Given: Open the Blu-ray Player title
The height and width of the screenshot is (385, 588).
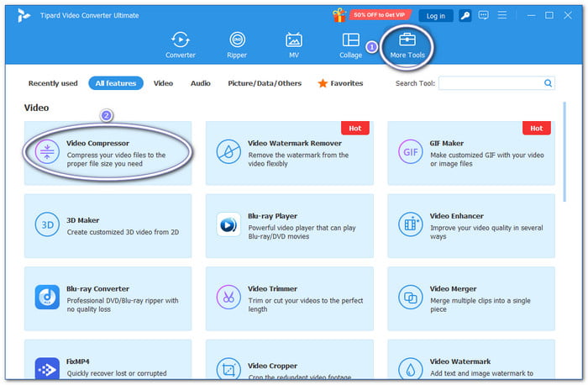Looking at the screenshot, I should pos(273,216).
